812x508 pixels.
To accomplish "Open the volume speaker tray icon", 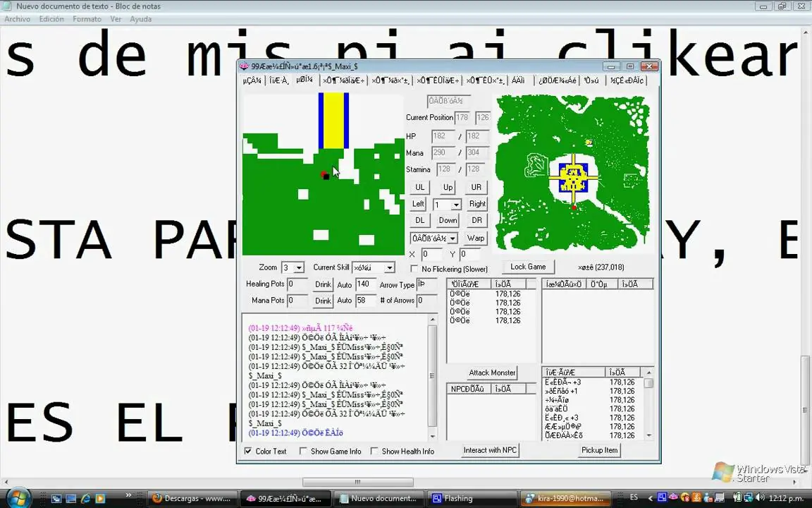I will pos(760,498).
